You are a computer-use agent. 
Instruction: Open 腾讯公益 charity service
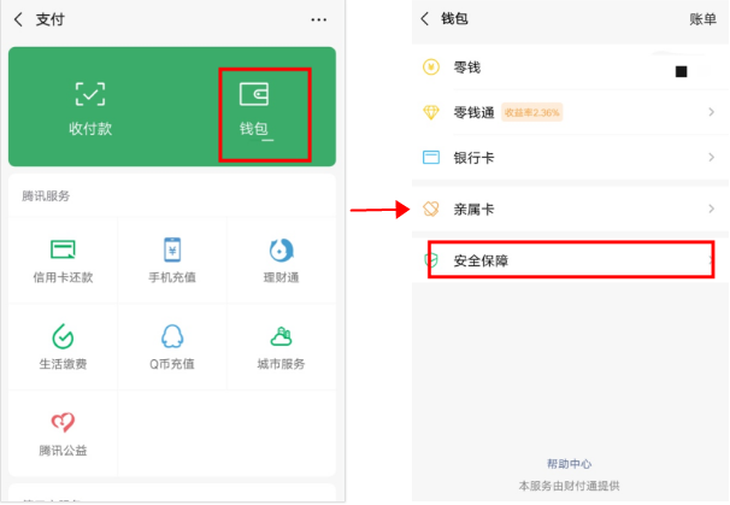tap(63, 434)
